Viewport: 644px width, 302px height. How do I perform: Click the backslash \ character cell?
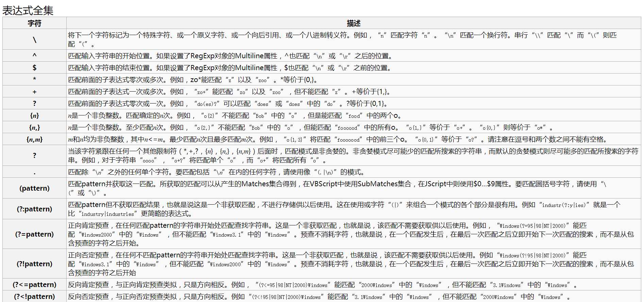tap(34, 39)
